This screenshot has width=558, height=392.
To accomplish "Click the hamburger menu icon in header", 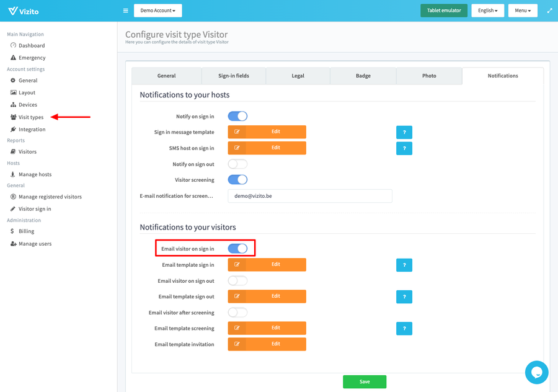I will point(126,11).
